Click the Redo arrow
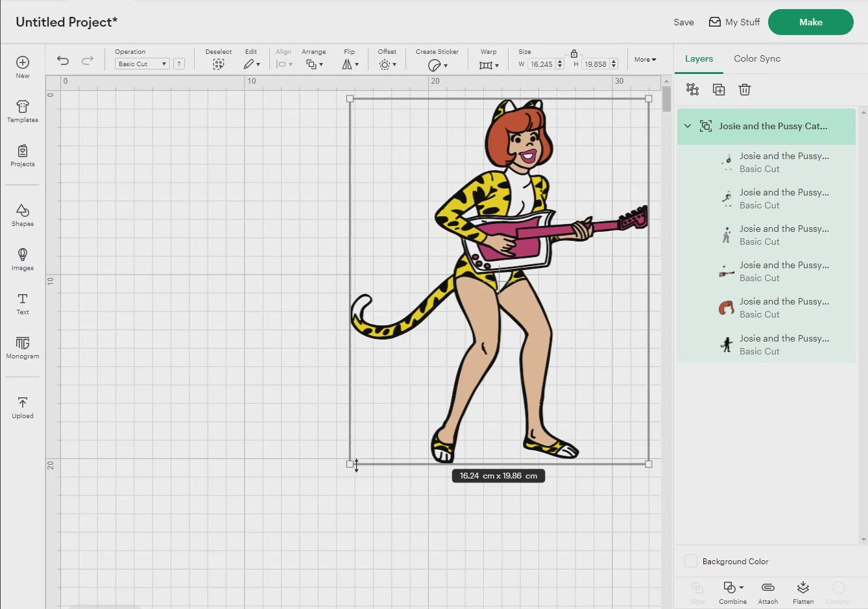 pyautogui.click(x=87, y=60)
